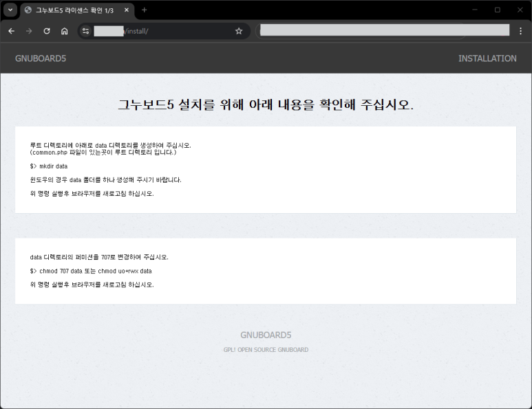The image size is (532, 409).
Task: Click the line 루트 디렉토리에 아래로 data 디렉토리를 생성하여 주십시오
Action: pyautogui.click(x=111, y=145)
